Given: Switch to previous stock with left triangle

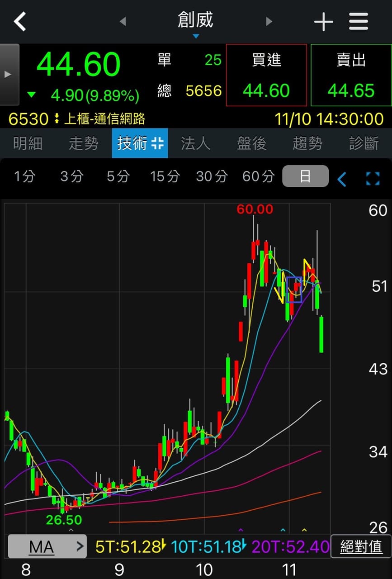Looking at the screenshot, I should coord(123,21).
